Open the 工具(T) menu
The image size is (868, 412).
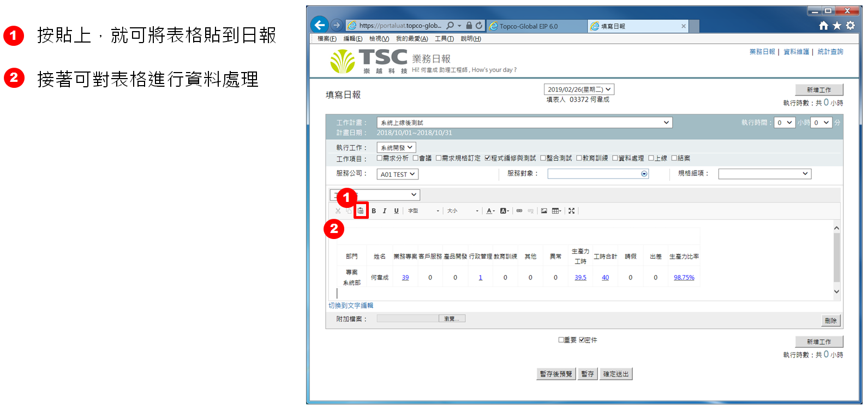click(444, 39)
